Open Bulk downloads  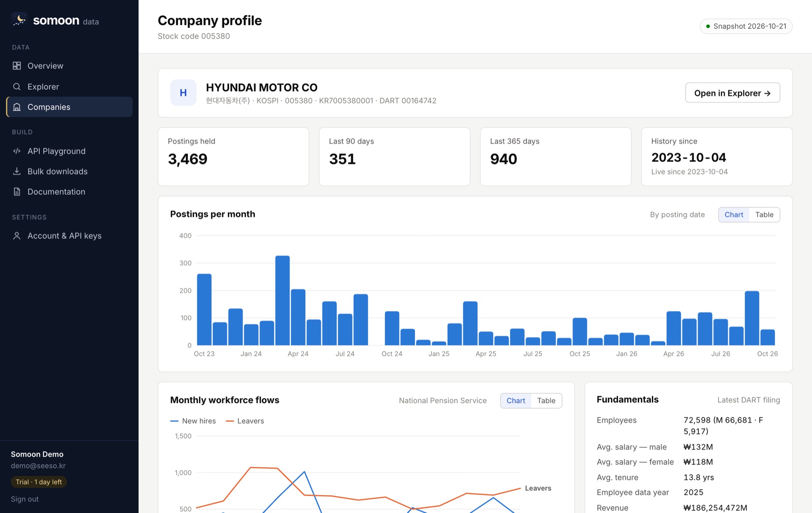(x=69, y=171)
